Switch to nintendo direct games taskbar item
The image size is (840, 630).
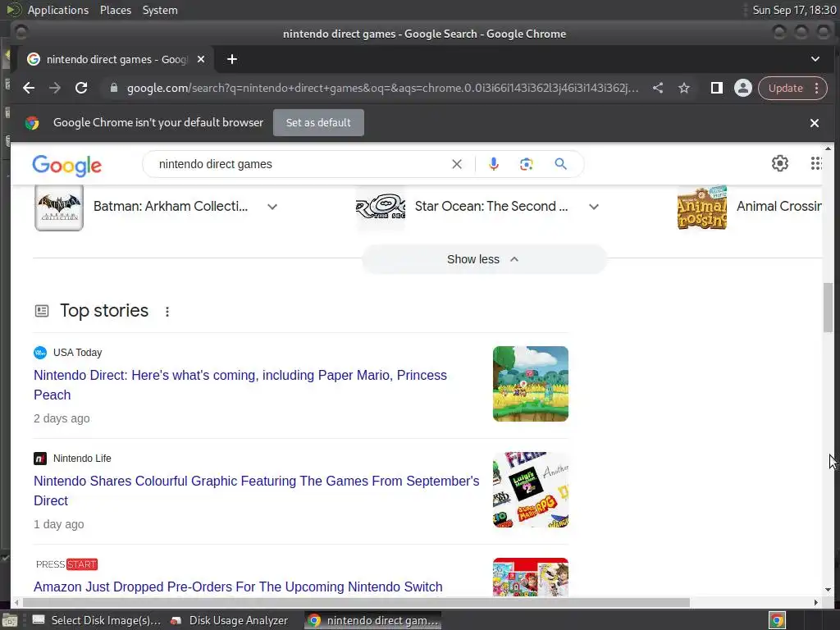click(373, 620)
